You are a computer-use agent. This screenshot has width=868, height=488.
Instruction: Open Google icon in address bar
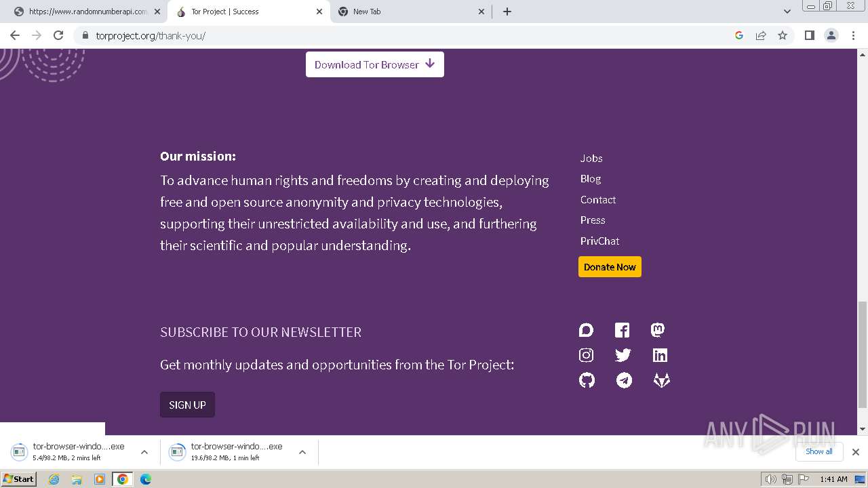coord(739,35)
